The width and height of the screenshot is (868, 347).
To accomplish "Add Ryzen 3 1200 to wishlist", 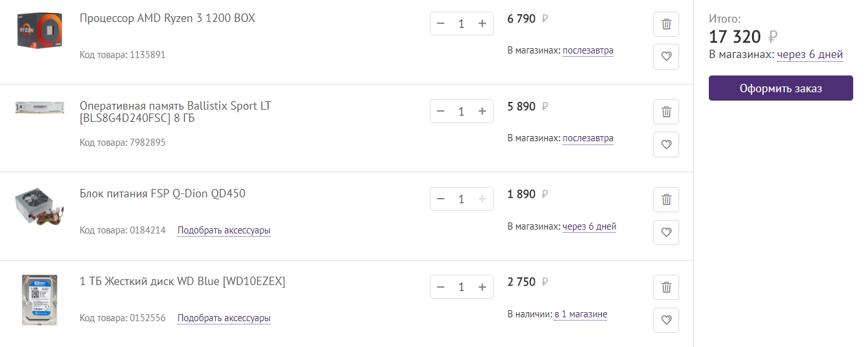I will [x=666, y=57].
